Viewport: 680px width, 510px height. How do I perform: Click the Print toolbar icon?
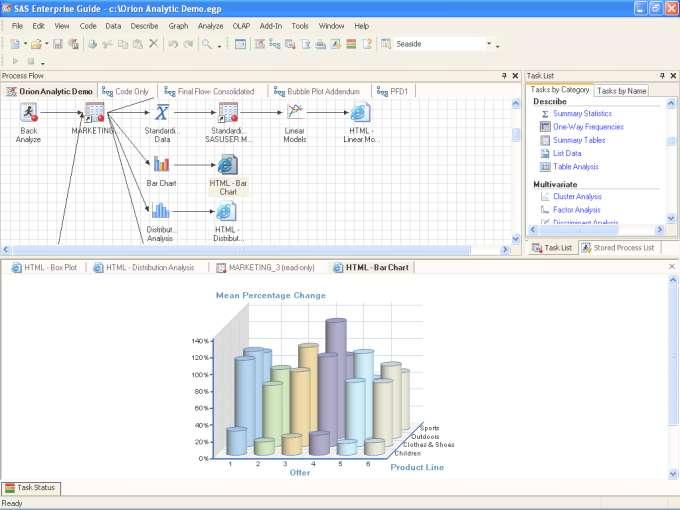coord(92,44)
